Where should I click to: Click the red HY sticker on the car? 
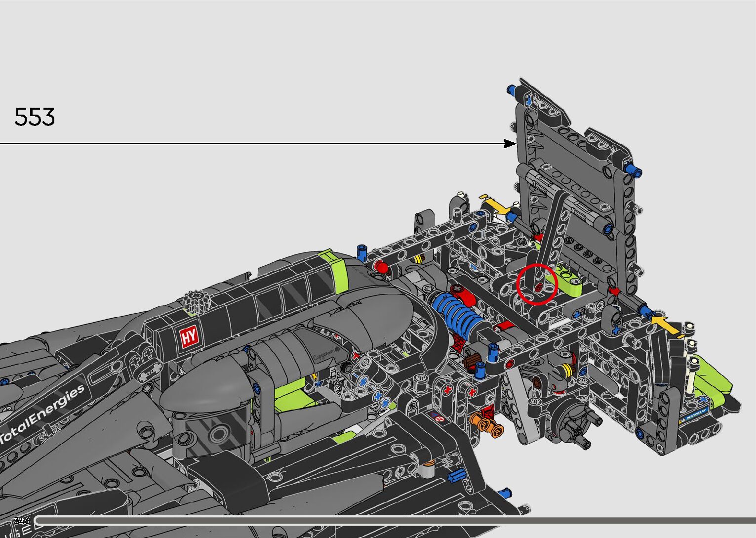(189, 337)
